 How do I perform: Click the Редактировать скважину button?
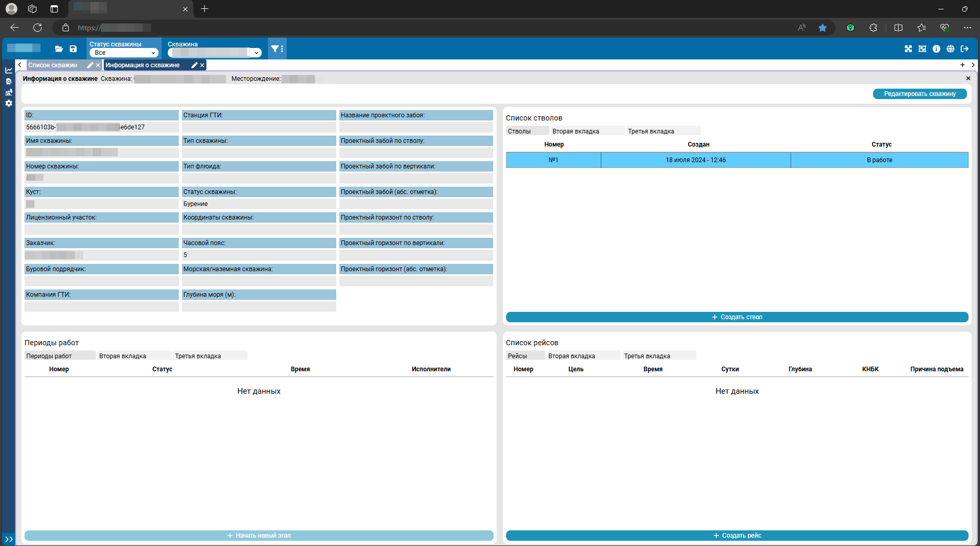coord(920,94)
